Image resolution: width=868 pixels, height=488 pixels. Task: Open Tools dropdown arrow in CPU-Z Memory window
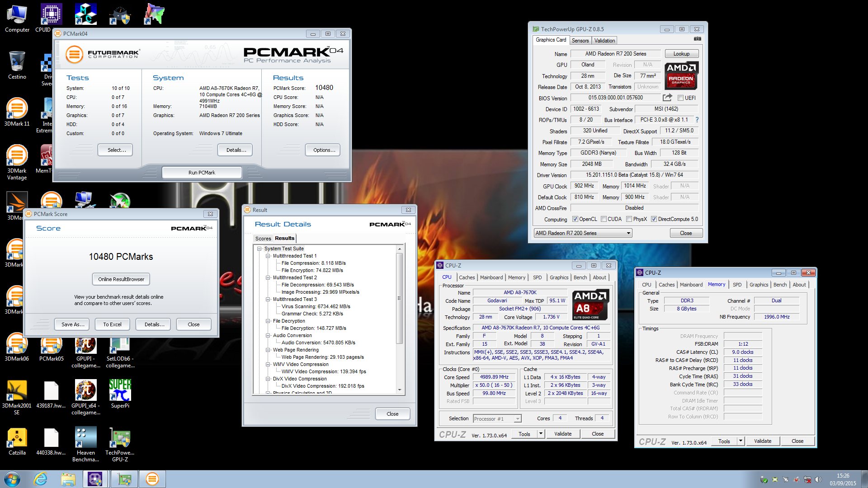740,441
